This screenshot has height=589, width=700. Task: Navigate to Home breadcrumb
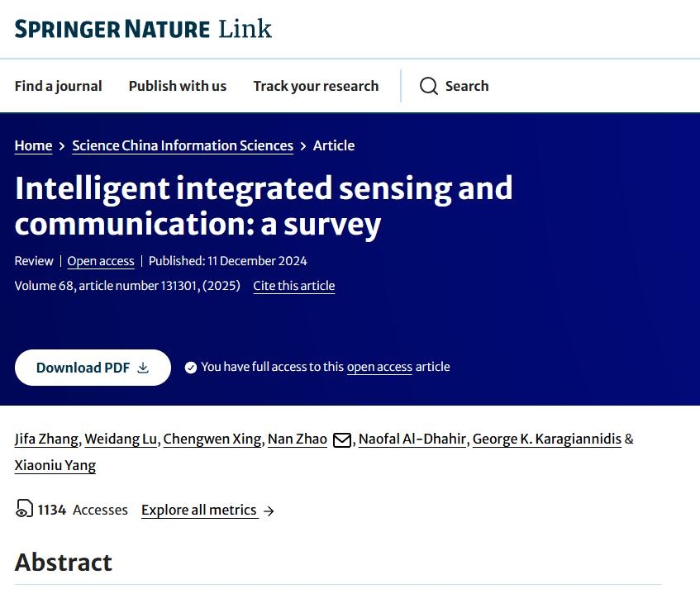coord(33,145)
